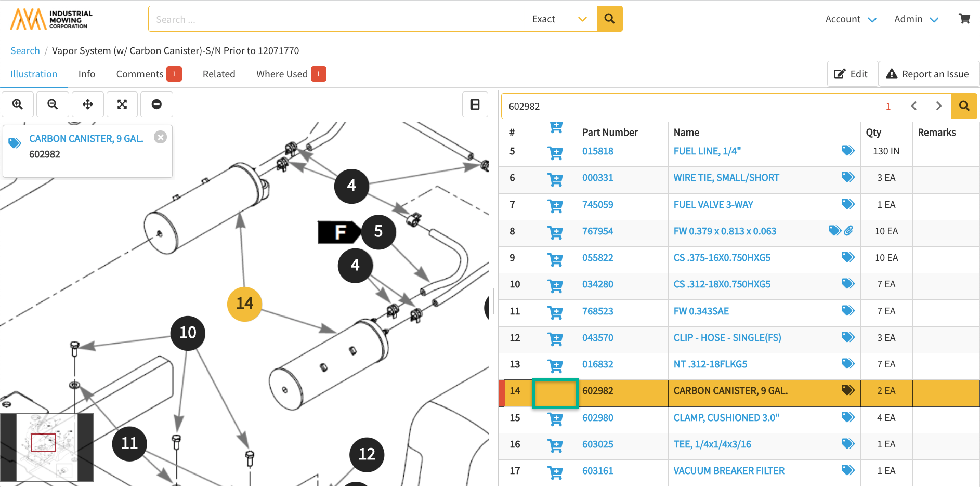This screenshot has width=980, height=487.
Task: Toggle hotspot visibility minus-circle button
Action: pos(156,104)
